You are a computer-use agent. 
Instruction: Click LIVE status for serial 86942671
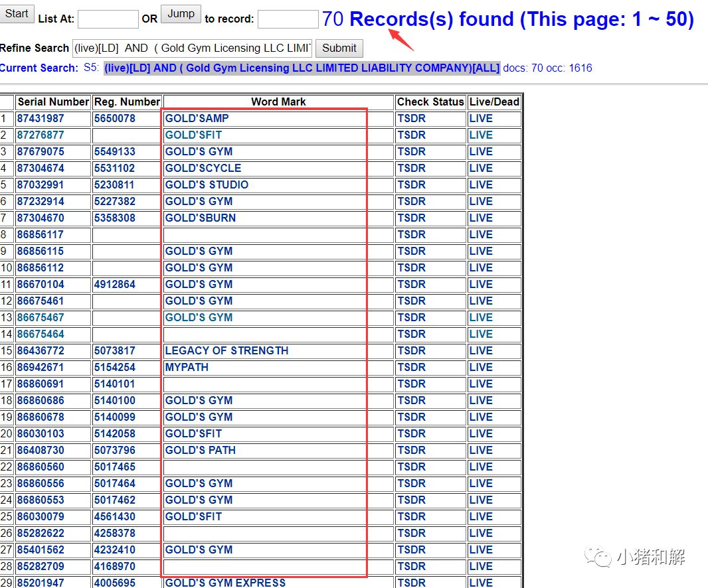(481, 368)
